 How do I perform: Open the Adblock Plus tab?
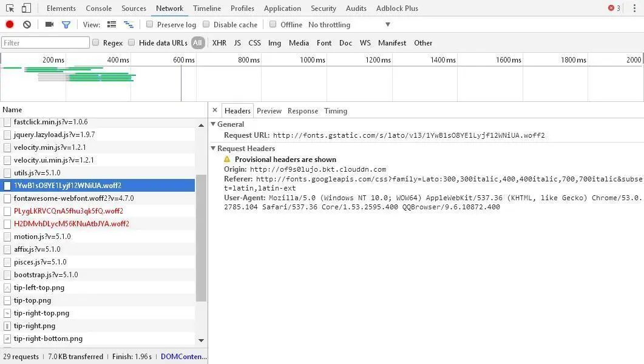pyautogui.click(x=397, y=8)
